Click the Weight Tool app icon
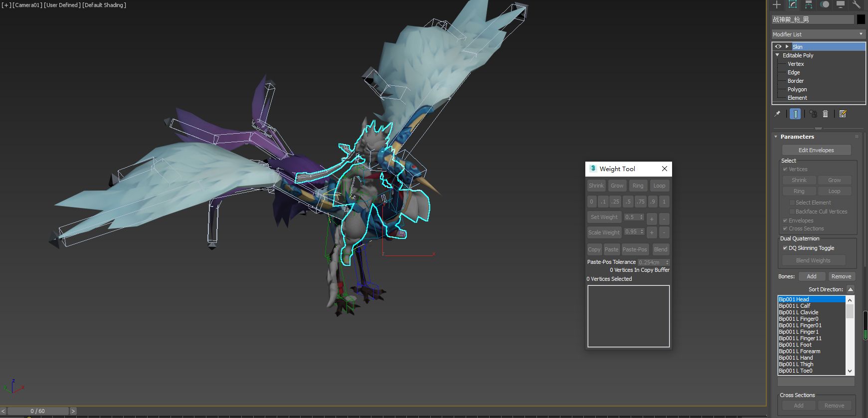The image size is (868, 418). (593, 169)
